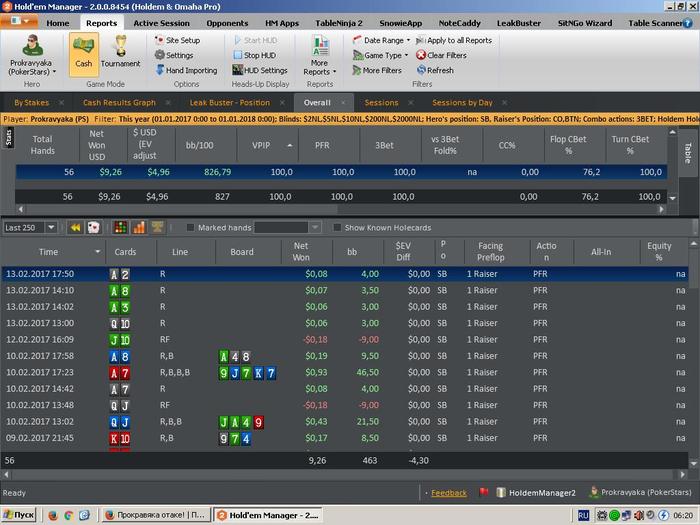Open Date Range dropdown
The image size is (700, 525).
(382, 40)
